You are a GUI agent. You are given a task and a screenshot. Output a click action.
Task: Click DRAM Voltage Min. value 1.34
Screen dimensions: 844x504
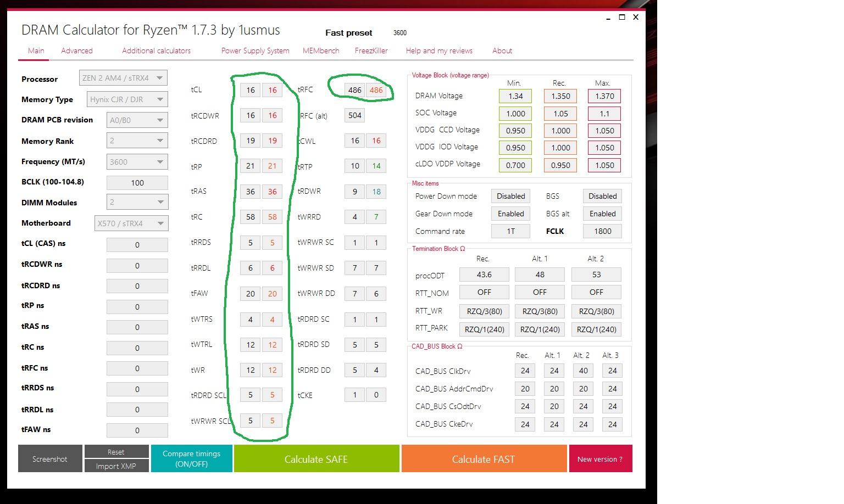tap(515, 96)
